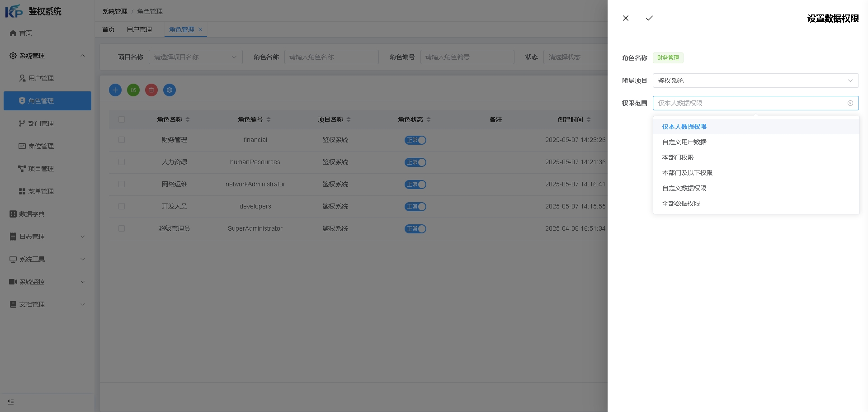The height and width of the screenshot is (412, 868).
Task: Click the KP logo of 鉴权系统
Action: pos(14,11)
